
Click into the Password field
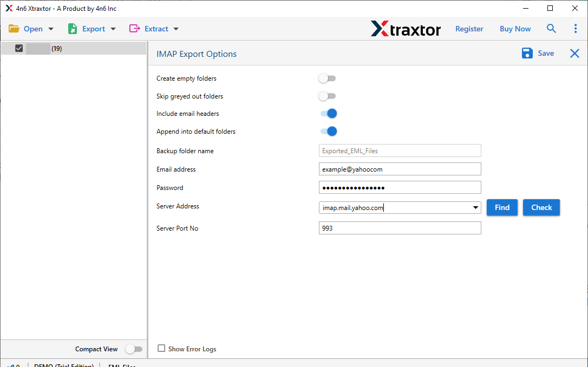pyautogui.click(x=400, y=187)
